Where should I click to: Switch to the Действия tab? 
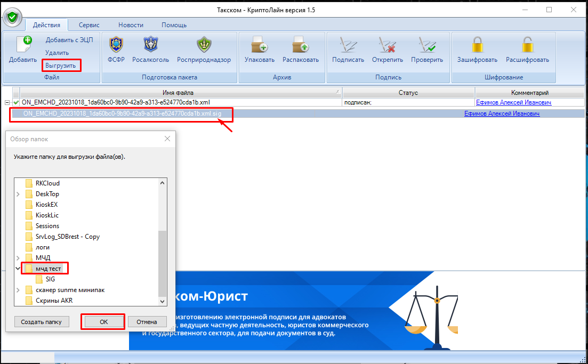46,25
